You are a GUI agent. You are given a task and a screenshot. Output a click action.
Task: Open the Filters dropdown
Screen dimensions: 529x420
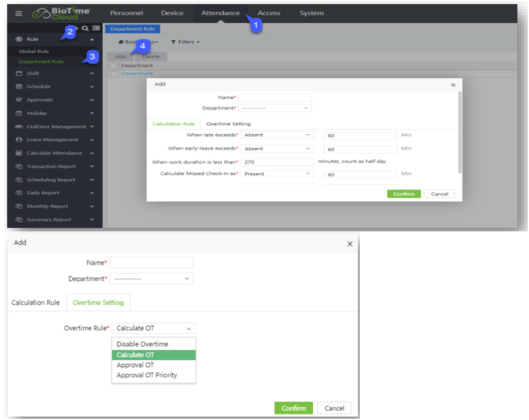[185, 42]
